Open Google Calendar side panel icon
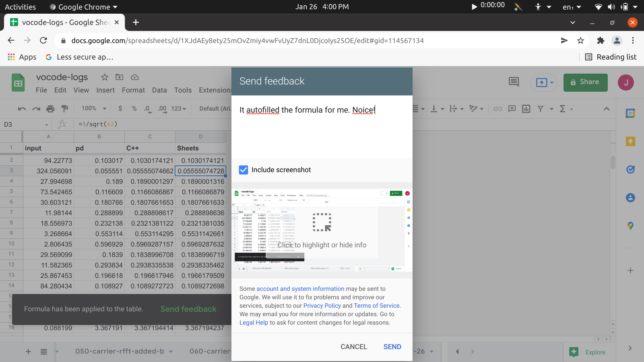Image resolution: width=644 pixels, height=362 pixels. (x=631, y=113)
